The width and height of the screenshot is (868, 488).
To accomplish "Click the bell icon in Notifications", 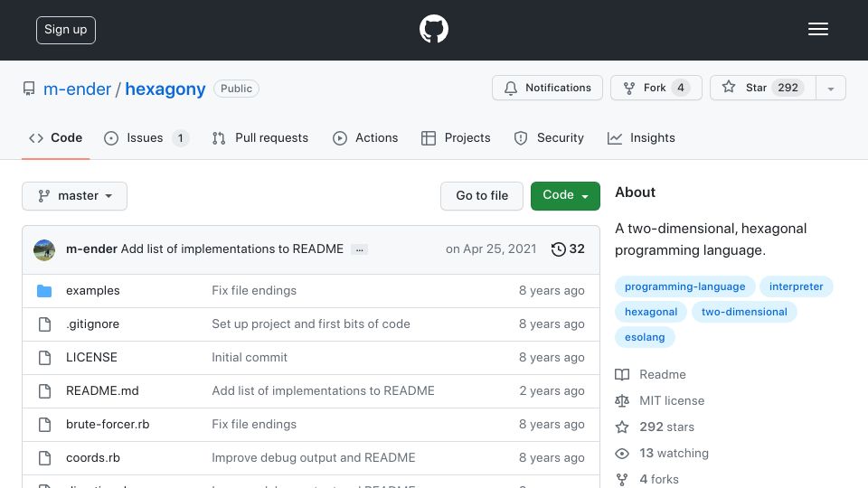I will point(510,88).
